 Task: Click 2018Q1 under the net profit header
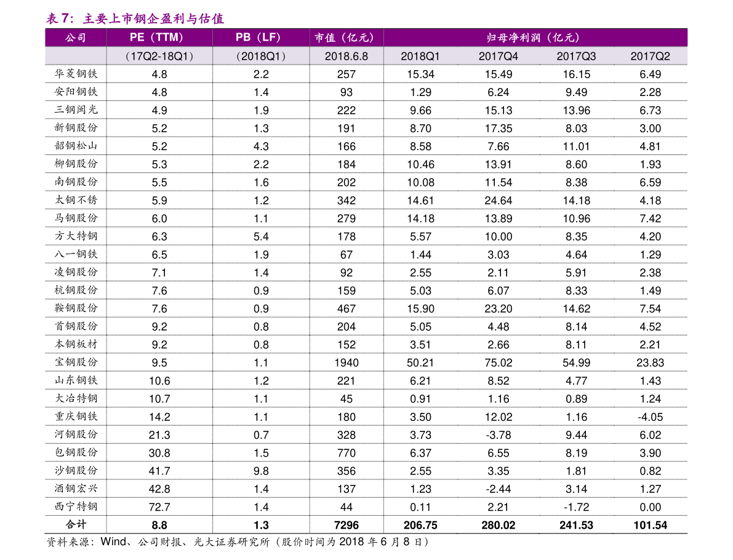coord(420,56)
